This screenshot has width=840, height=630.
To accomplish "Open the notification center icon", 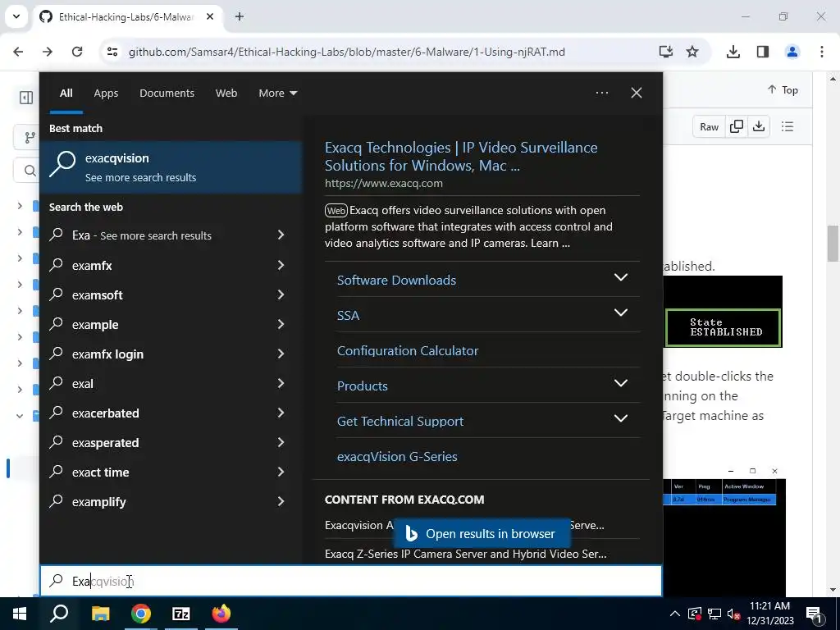I will (x=815, y=614).
